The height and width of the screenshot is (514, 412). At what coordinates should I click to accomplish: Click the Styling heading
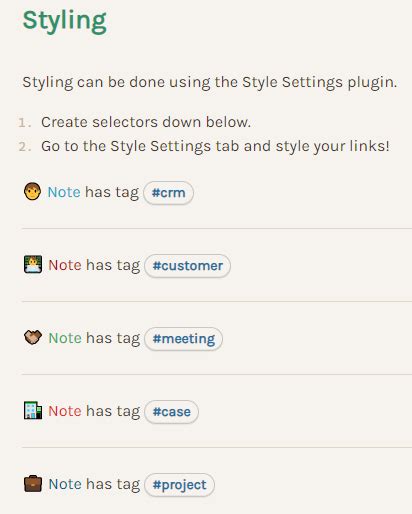point(65,21)
